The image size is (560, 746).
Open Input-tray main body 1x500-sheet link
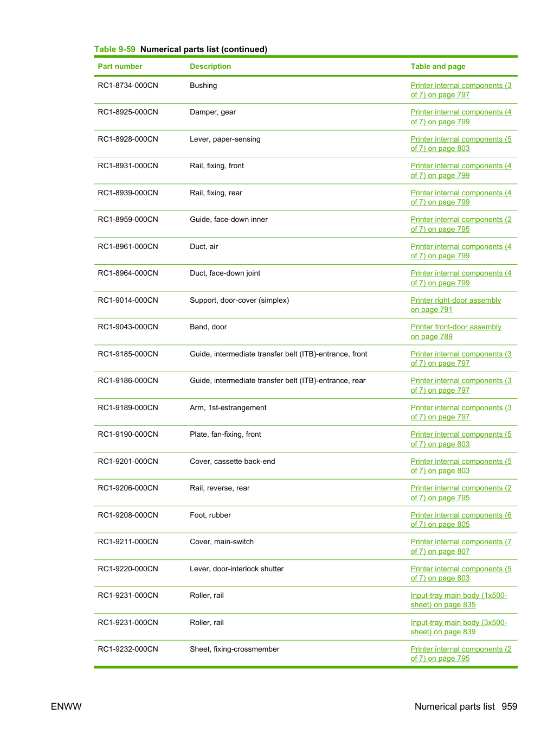tap(459, 600)
